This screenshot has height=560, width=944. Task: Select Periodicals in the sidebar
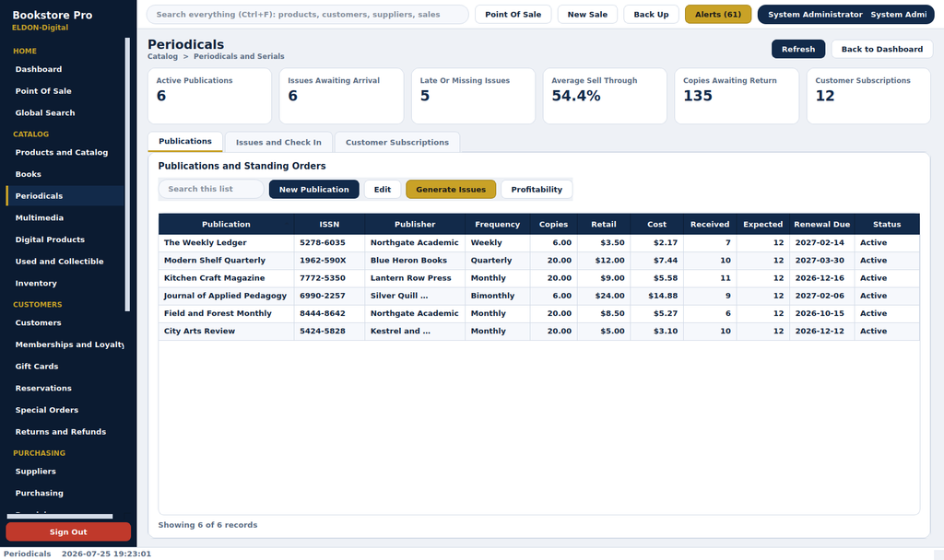tap(65, 196)
